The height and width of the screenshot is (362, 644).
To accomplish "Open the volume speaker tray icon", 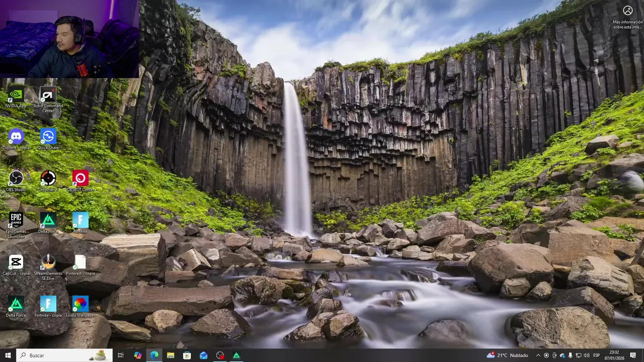I will (x=586, y=355).
